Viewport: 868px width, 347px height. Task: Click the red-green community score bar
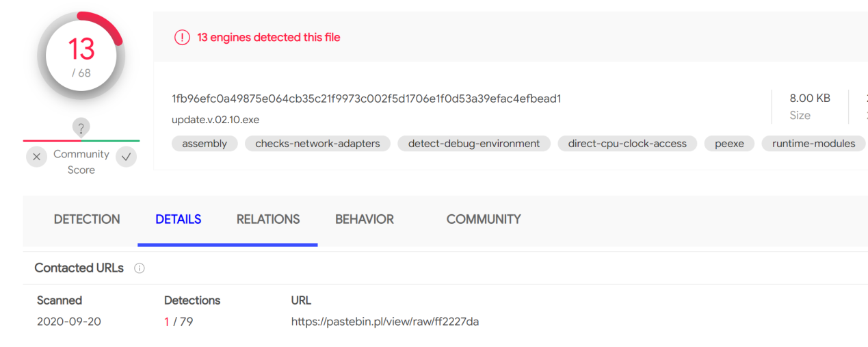(81, 141)
